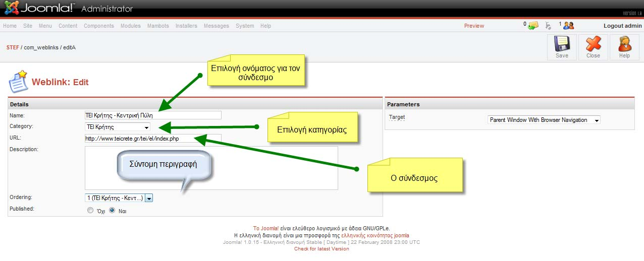This screenshot has width=644, height=261.
Task: Select the Ναι published radio button
Action: pos(112,211)
